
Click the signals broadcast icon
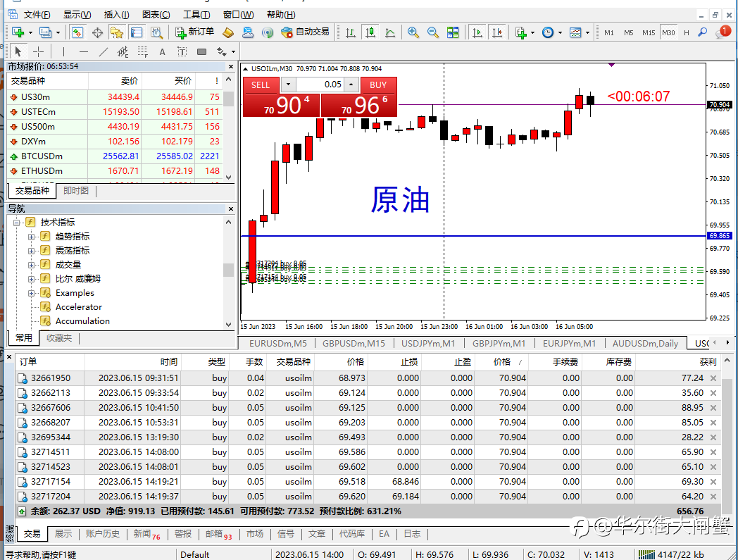click(268, 32)
